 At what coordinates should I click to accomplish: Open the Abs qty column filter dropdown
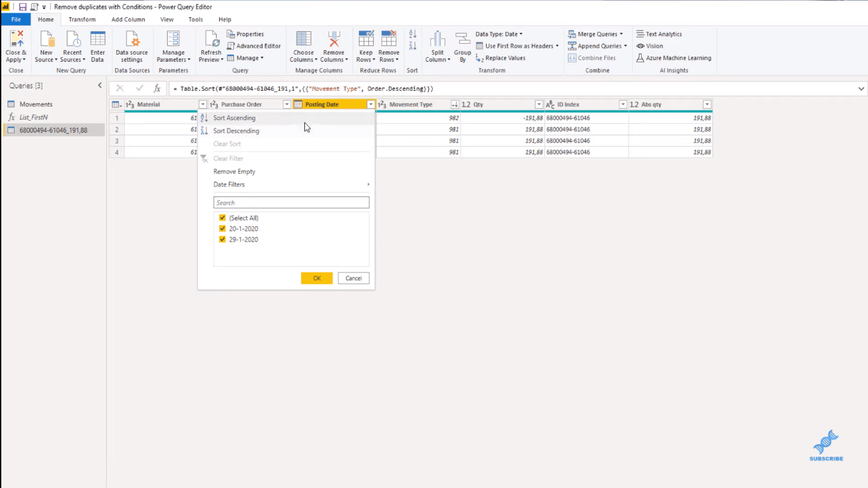(x=707, y=104)
